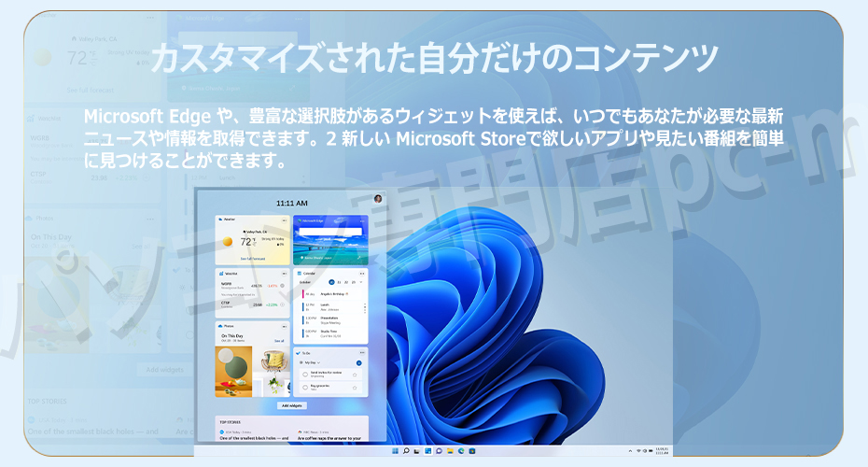Screen dimensions: 868x467
Task: Open the Studio Time calendar event
Action: [x=332, y=333]
